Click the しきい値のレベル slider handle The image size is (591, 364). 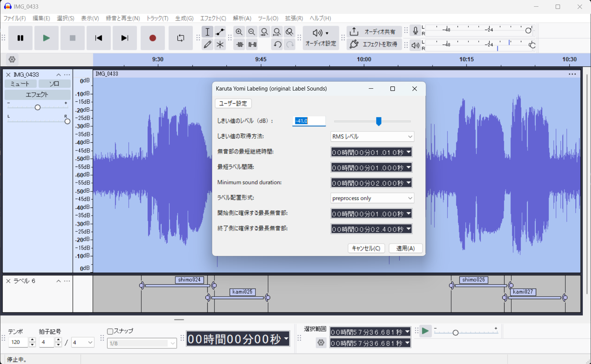click(378, 121)
